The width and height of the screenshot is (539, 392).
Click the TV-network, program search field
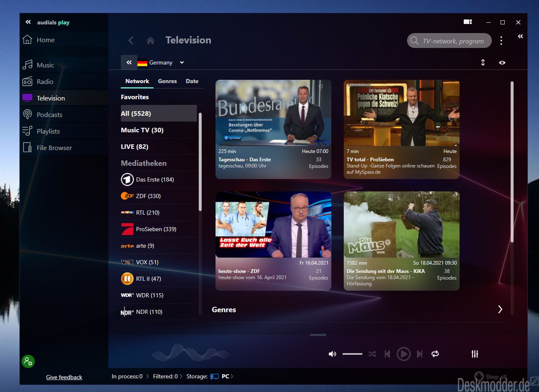tap(450, 41)
